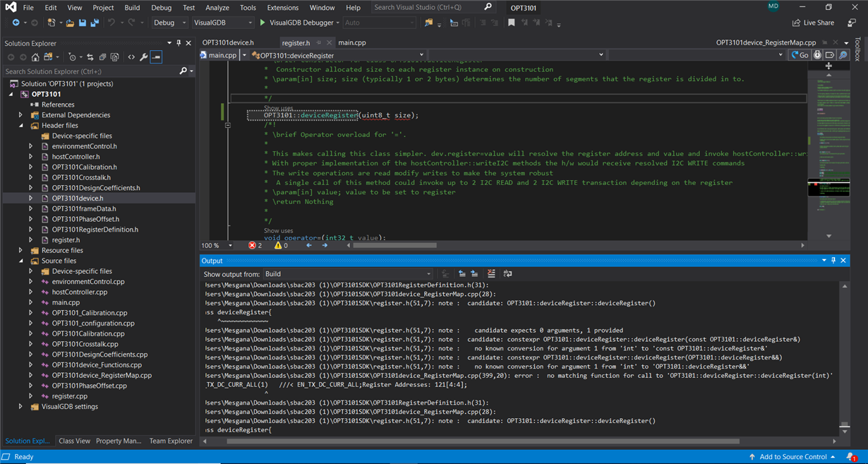Select OPT3101Calibration.h in Solution Explorer
The height and width of the screenshot is (464, 868).
pos(84,167)
